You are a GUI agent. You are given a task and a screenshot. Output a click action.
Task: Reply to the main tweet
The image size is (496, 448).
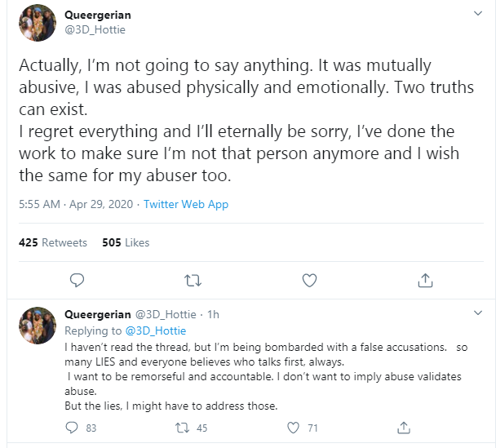point(77,281)
